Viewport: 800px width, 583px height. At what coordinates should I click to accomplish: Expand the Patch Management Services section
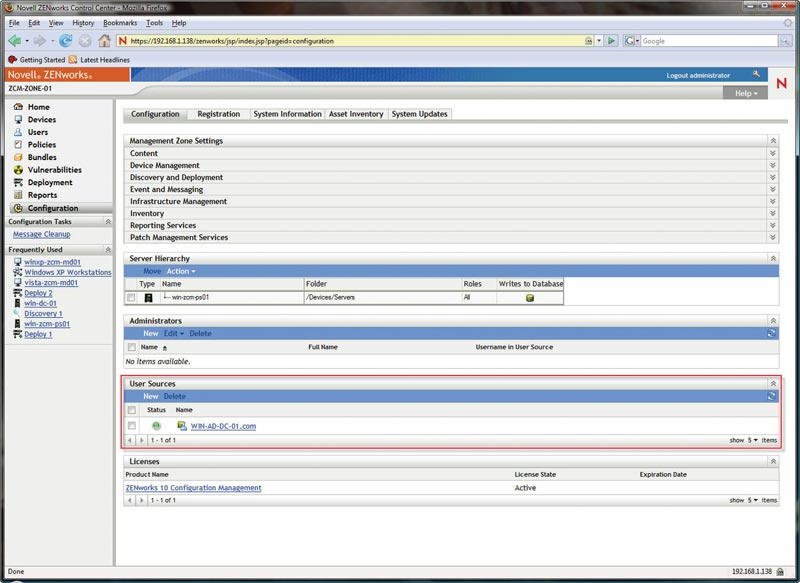pos(773,237)
